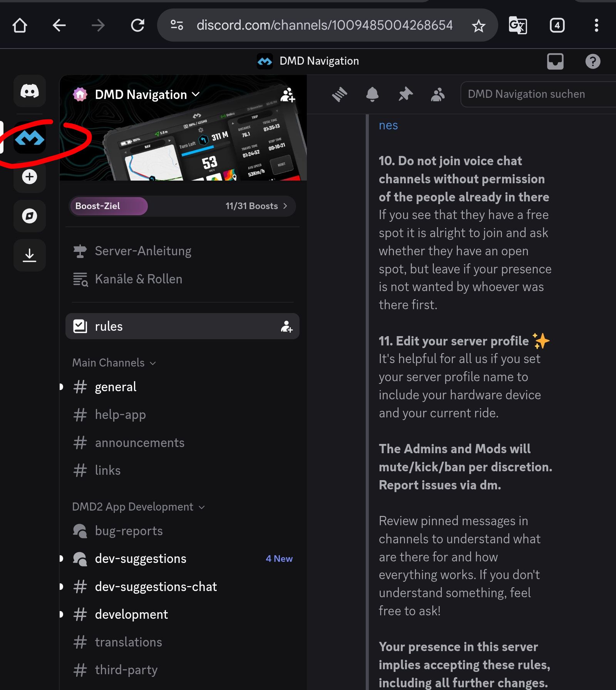
Task: Click the help question mark icon
Action: tap(593, 61)
